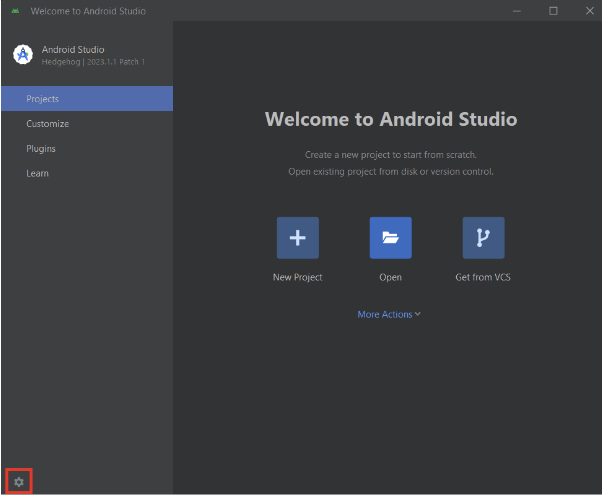Click the Android icon in title bar
Image resolution: width=602 pixels, height=495 pixels.
(x=15, y=11)
